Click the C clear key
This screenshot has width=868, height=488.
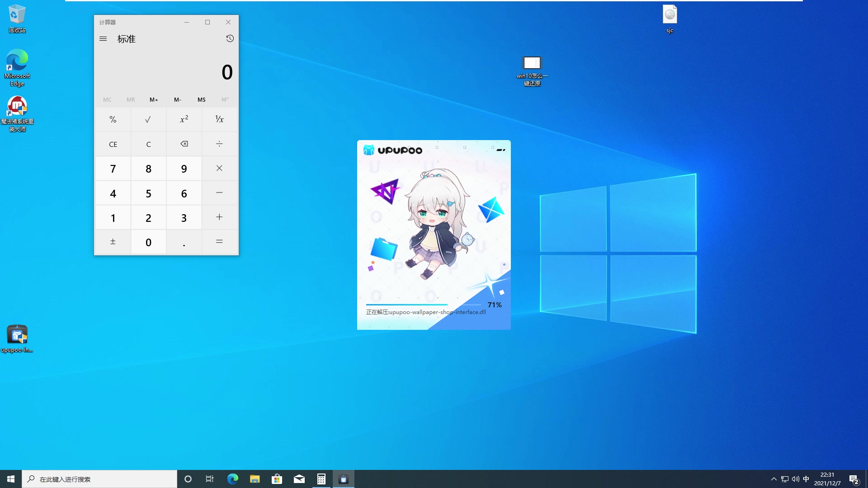point(148,144)
